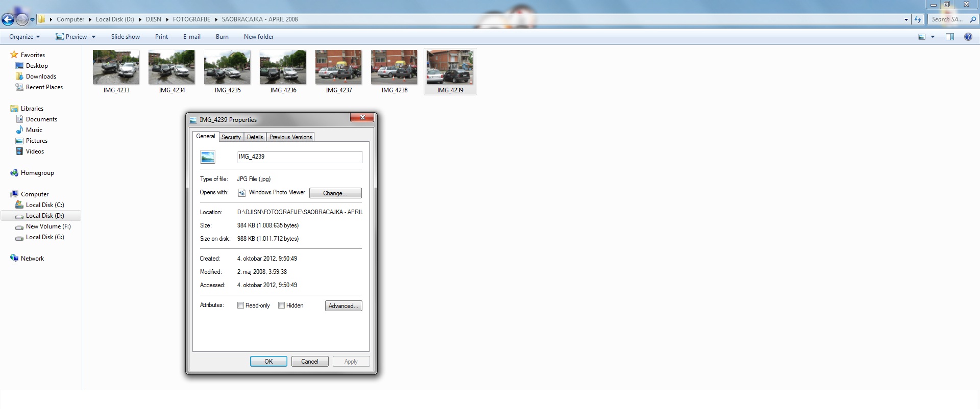The width and height of the screenshot is (980, 409).
Task: Open Documents library
Action: [41, 119]
